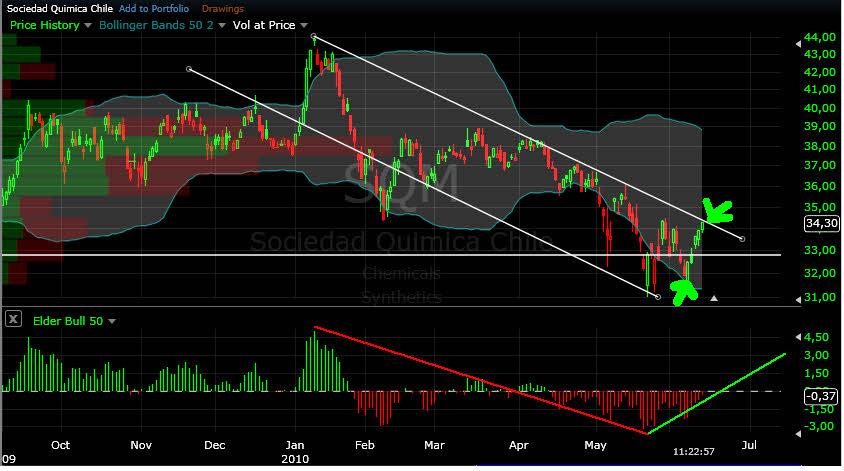Select the upper channel line's top-left handle
This screenshot has height=471, width=844.
314,37
